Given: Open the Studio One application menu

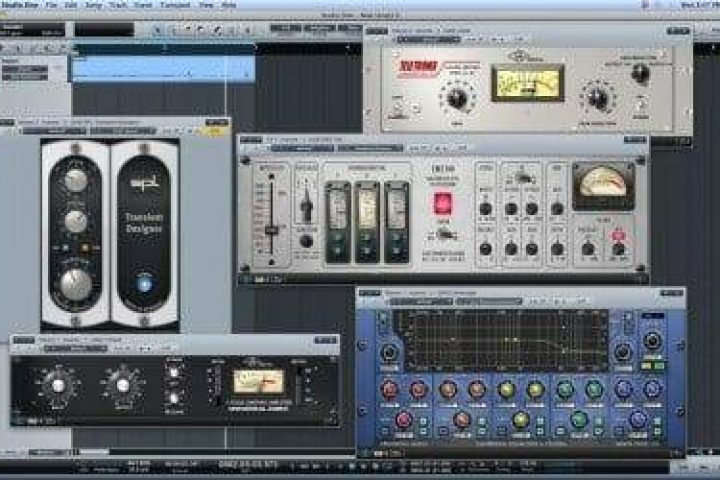Looking at the screenshot, I should coord(20,5).
